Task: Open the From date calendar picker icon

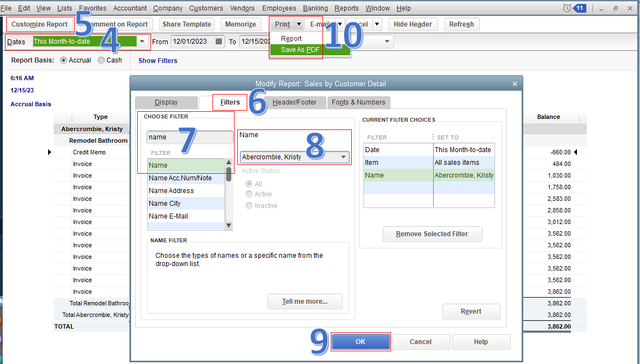Action: [x=219, y=41]
